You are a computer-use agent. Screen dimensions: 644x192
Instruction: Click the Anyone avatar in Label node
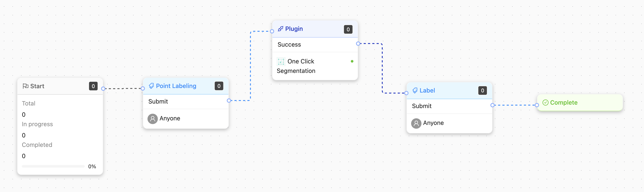pos(416,123)
